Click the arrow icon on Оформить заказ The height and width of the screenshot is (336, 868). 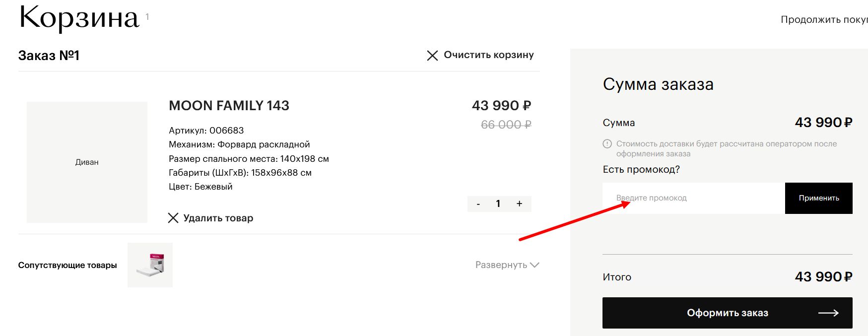(x=828, y=313)
